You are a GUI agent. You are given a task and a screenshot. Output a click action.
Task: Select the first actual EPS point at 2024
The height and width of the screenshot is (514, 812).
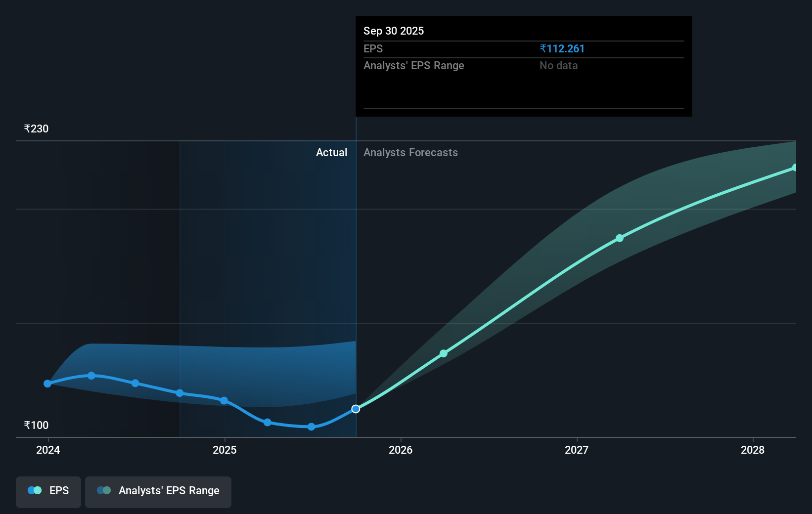pyautogui.click(x=47, y=384)
